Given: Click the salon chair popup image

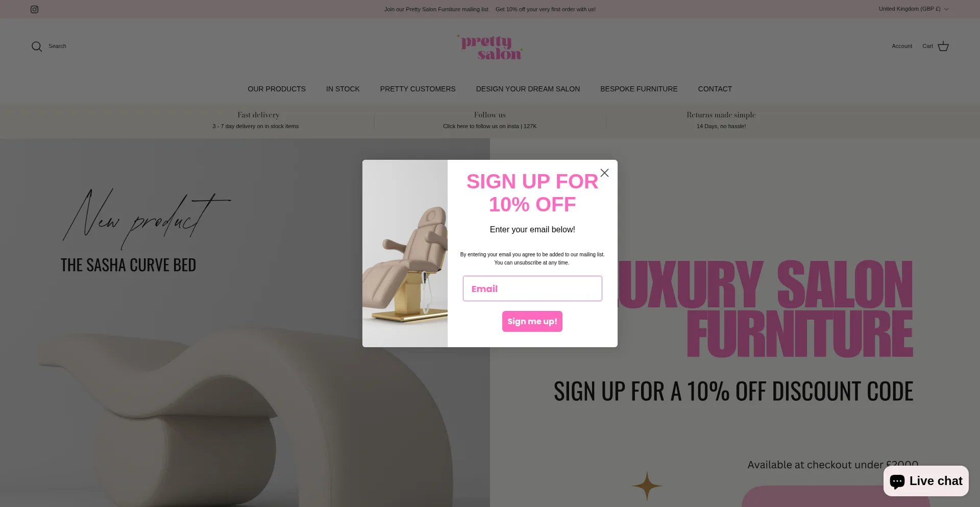Looking at the screenshot, I should [405, 254].
